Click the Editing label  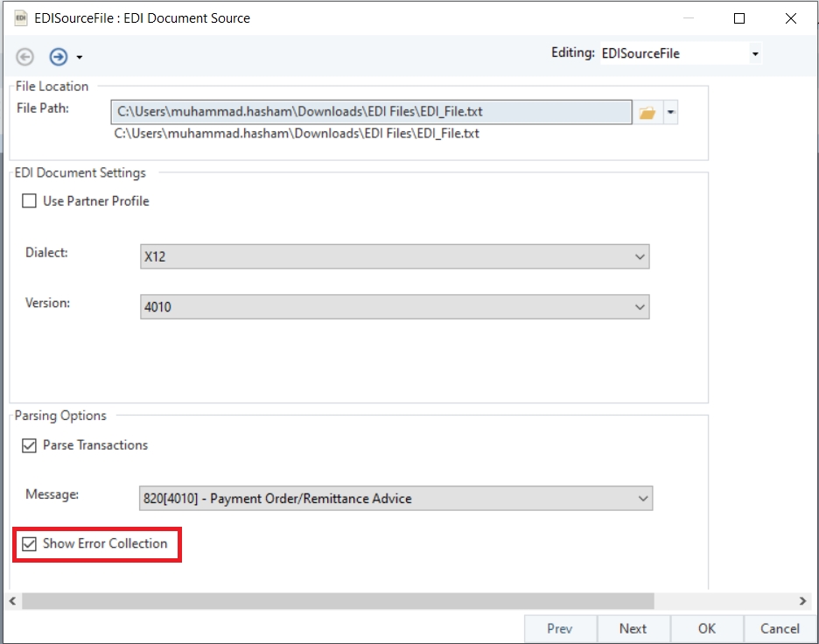coord(573,52)
